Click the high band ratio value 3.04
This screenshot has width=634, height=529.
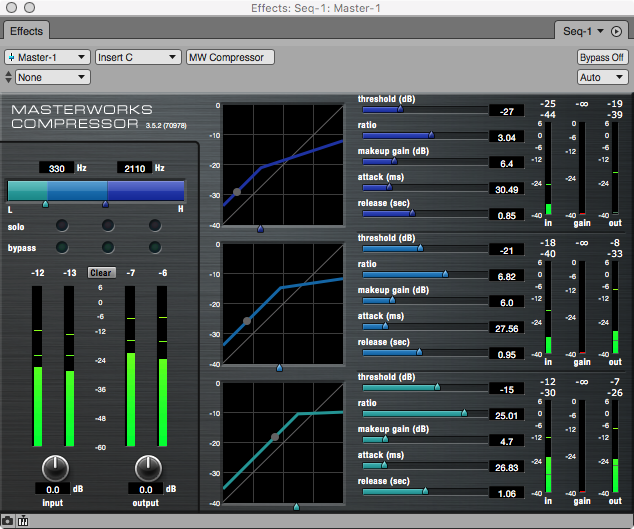pyautogui.click(x=506, y=138)
